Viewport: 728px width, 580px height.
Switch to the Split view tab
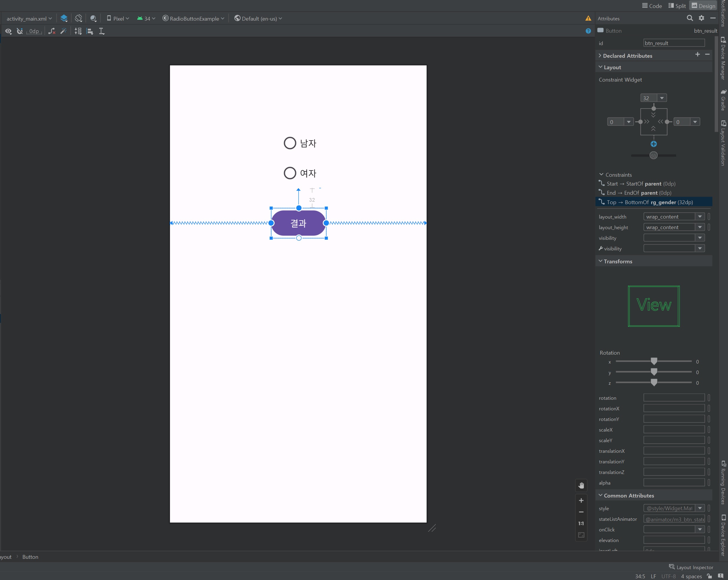(677, 6)
